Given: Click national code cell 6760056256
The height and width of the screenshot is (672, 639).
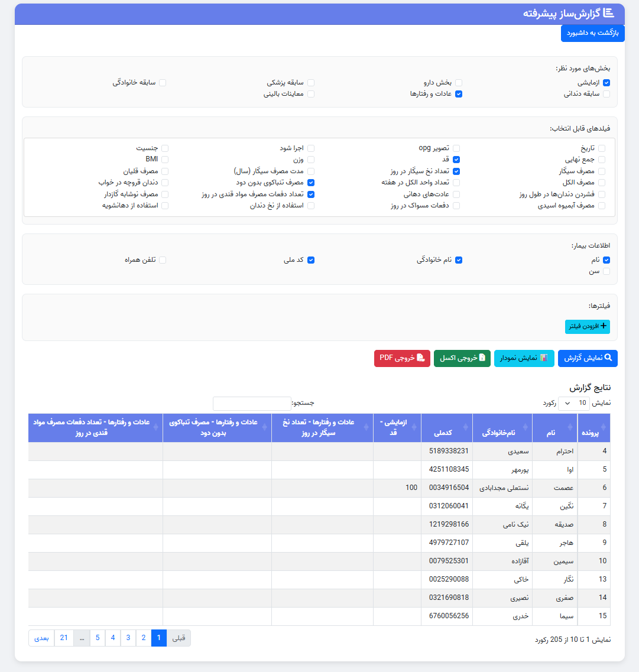Looking at the screenshot, I should (447, 616).
